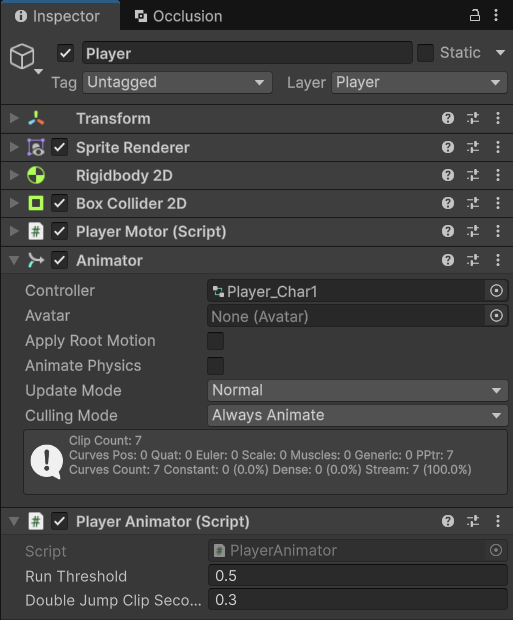Viewport: 513px width, 620px height.
Task: Open presets for the Transform component
Action: (x=473, y=118)
